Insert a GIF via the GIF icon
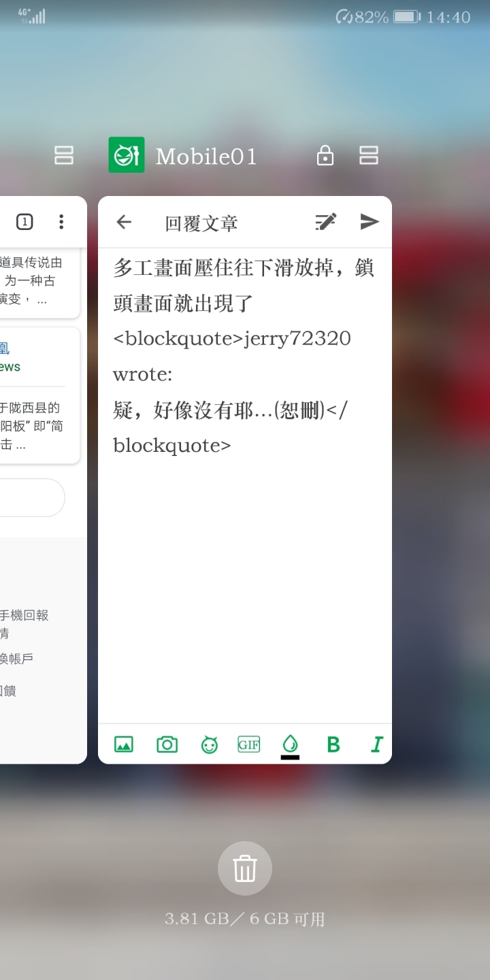490x980 pixels. click(249, 745)
